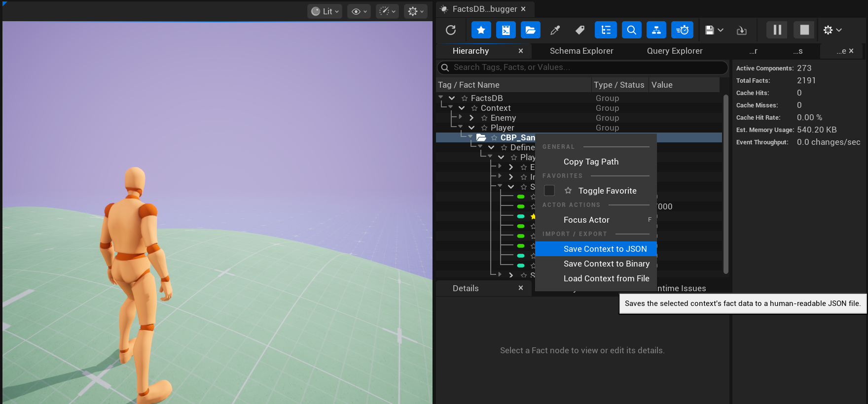Toggle the magnifier search toolbar button
Screen dimensions: 868x404
click(x=632, y=30)
